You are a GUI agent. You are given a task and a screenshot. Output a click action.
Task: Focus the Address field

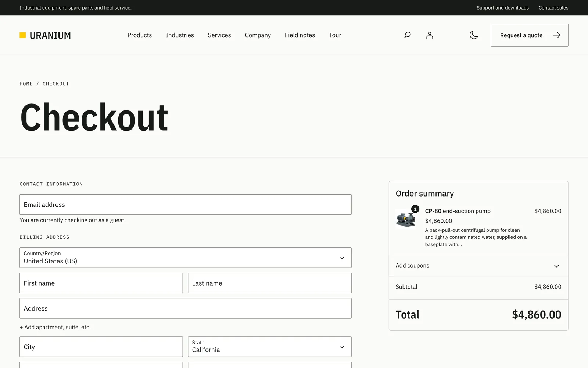185,308
